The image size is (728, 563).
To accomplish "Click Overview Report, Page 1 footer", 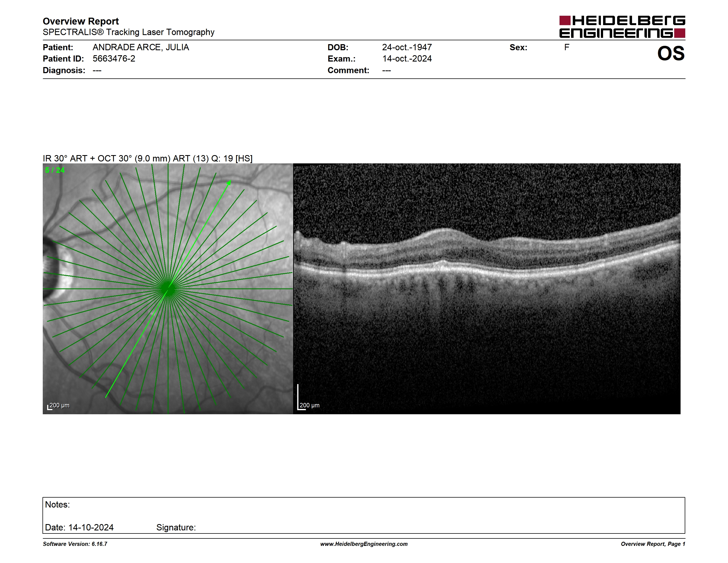I will [x=653, y=544].
